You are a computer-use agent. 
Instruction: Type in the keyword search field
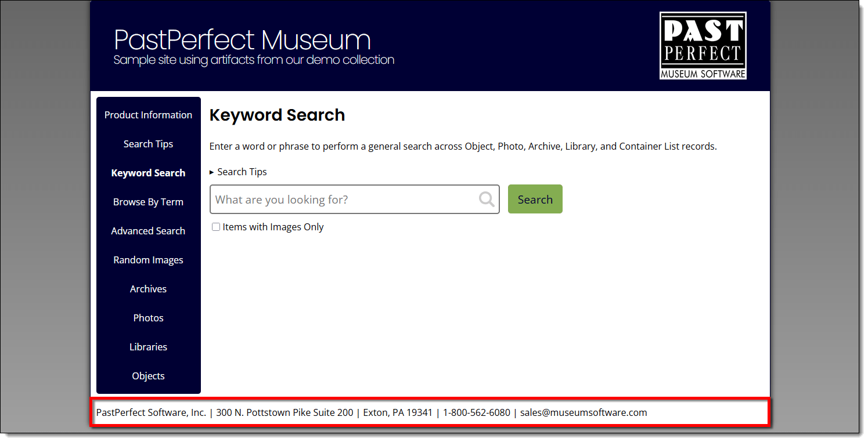tap(343, 200)
